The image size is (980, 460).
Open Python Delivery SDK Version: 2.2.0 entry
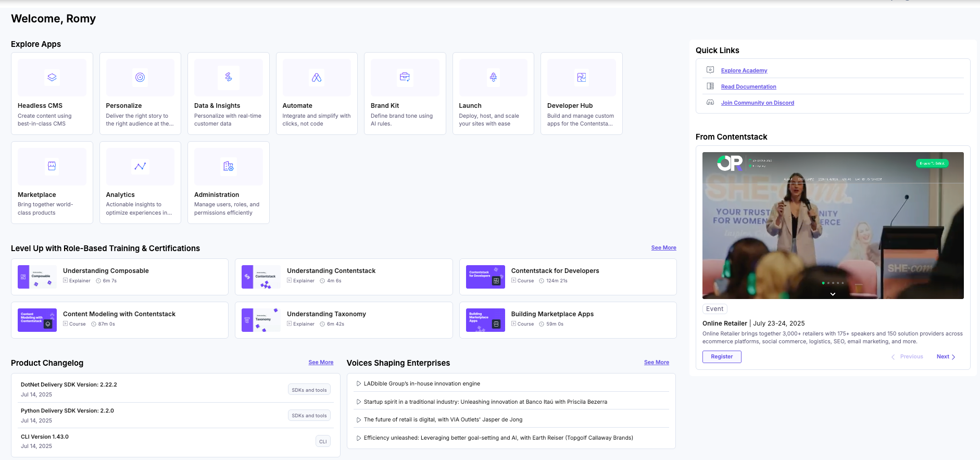tap(67, 411)
